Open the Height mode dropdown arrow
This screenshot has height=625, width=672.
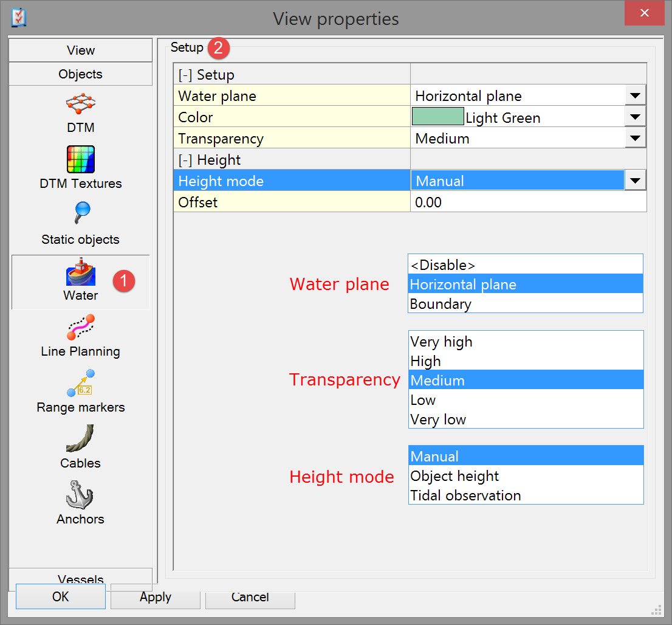(x=635, y=181)
